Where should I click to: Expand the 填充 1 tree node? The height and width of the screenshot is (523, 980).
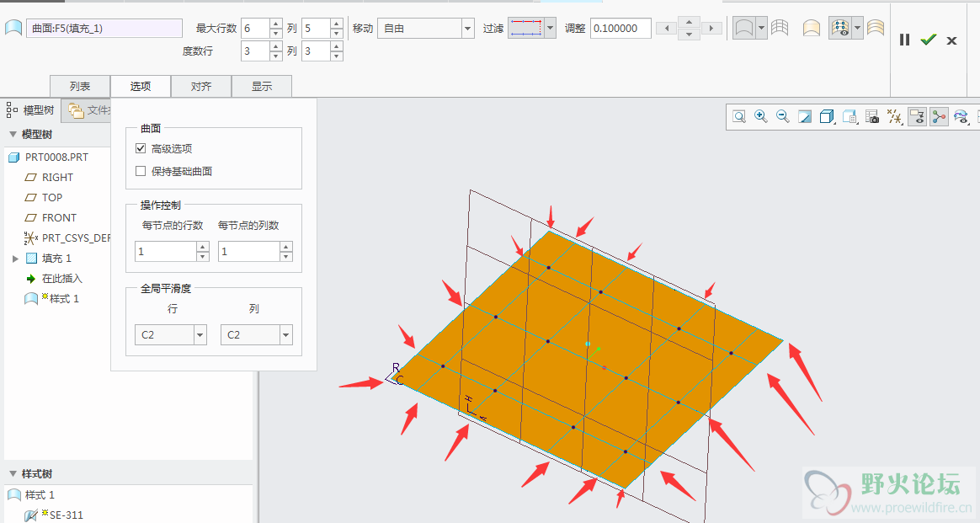[x=15, y=258]
